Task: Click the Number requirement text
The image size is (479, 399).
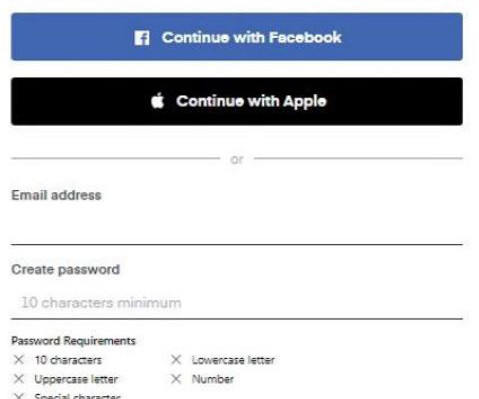Action: pyautogui.click(x=213, y=379)
